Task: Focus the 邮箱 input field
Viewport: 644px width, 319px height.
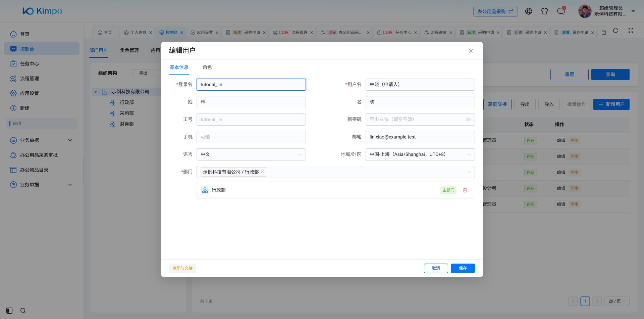Action: coord(420,137)
